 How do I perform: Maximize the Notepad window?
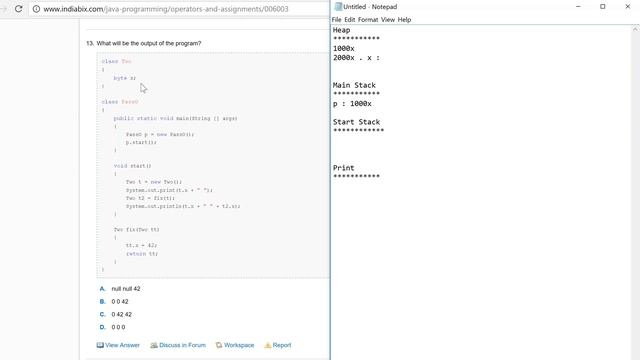tap(602, 7)
